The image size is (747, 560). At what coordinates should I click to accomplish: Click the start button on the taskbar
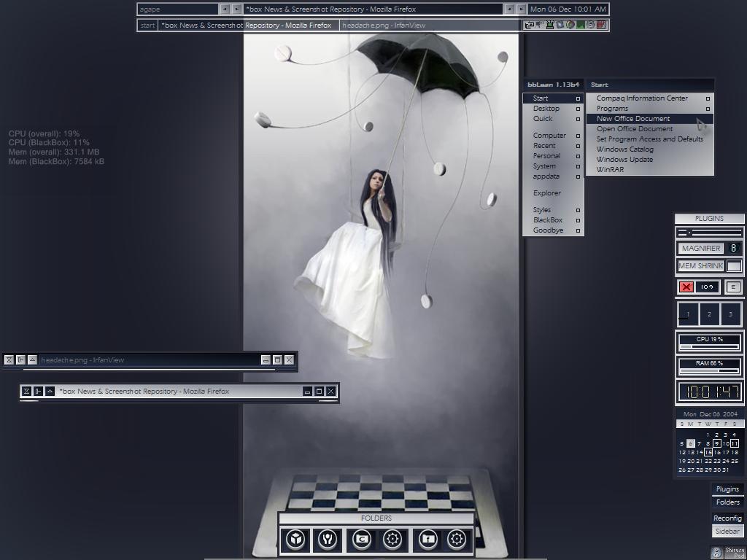[147, 26]
